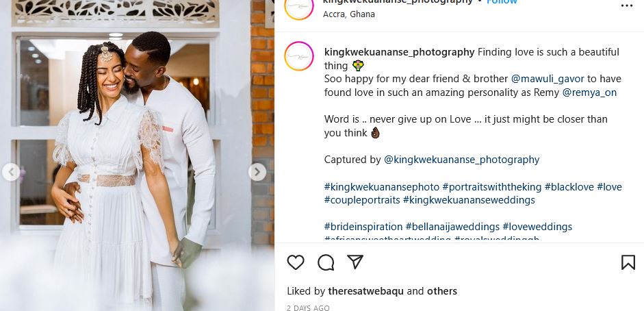The height and width of the screenshot is (311, 644).
Task: Follow kingkwekuananse_photography
Action: click(502, 2)
